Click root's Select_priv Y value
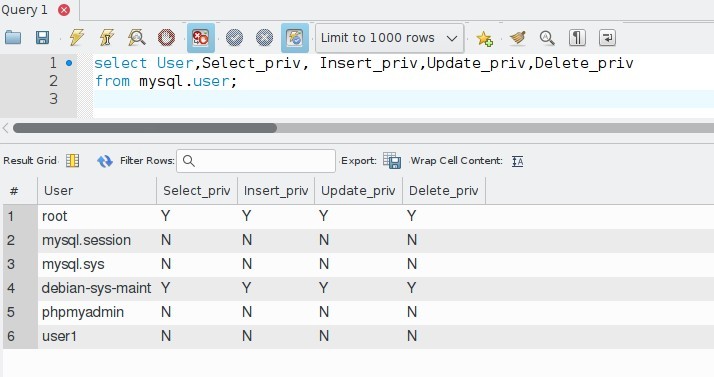Image resolution: width=714 pixels, height=377 pixels. (166, 216)
